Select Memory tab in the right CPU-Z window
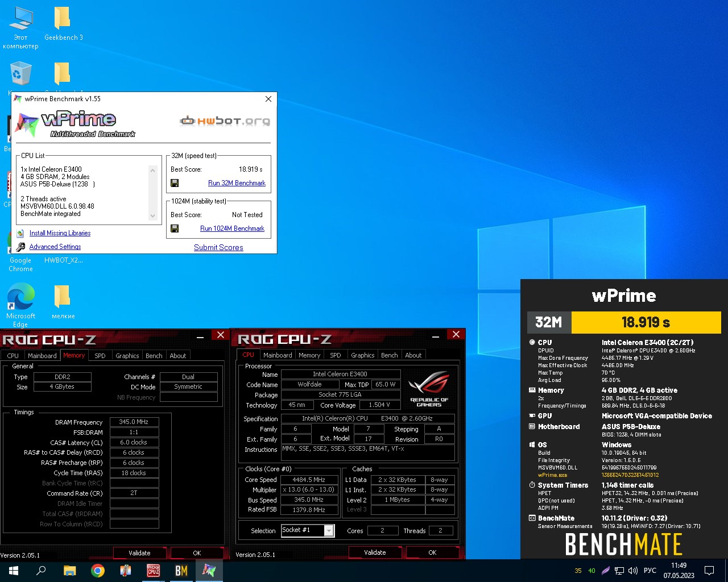Viewport: 728px width, 582px height. pos(309,355)
